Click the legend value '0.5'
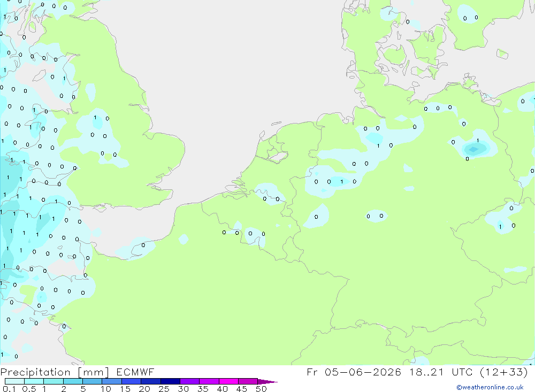Screen dimensions: 535x392 pos(29,389)
